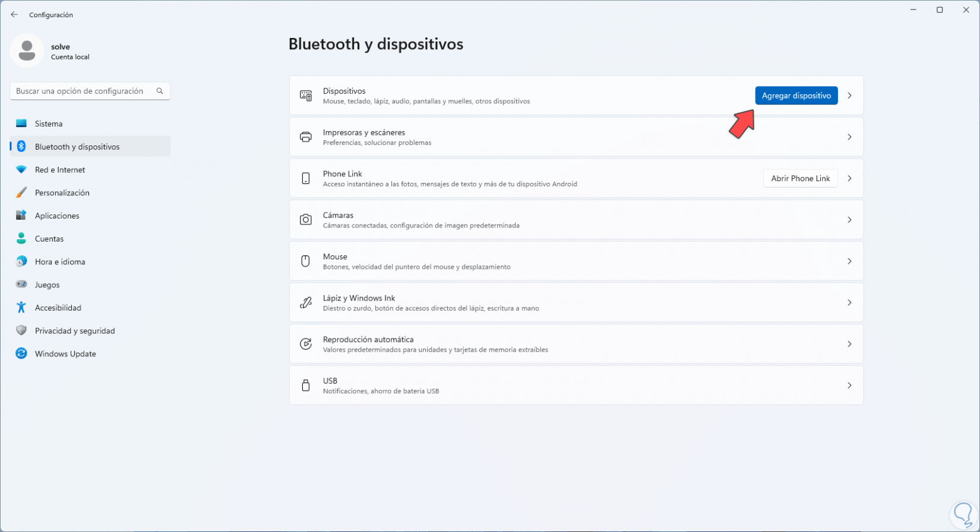Focus the Buscar una opción de configuración field
This screenshot has height=532, width=980.
(83, 91)
